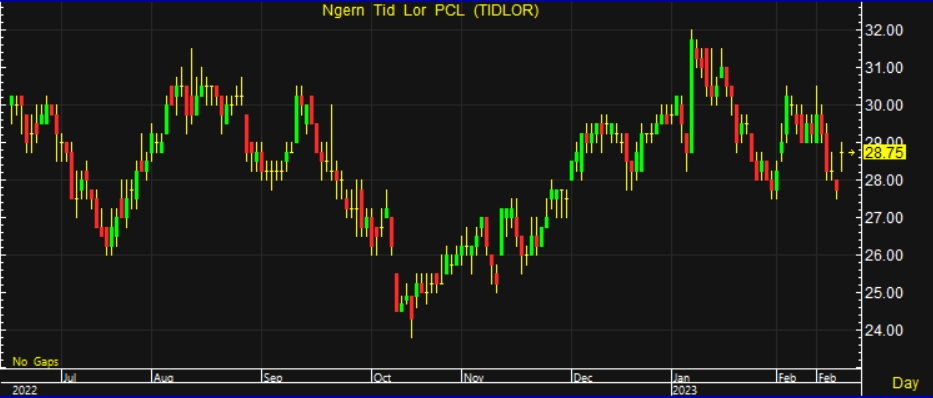Select the 28.75 current price label
The image size is (933, 398).
[x=884, y=153]
